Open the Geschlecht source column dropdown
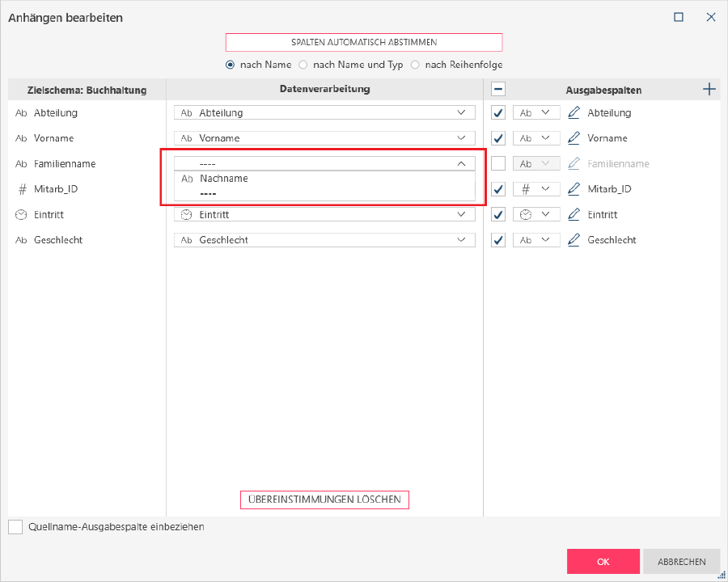The height and width of the screenshot is (582, 728). [x=324, y=240]
